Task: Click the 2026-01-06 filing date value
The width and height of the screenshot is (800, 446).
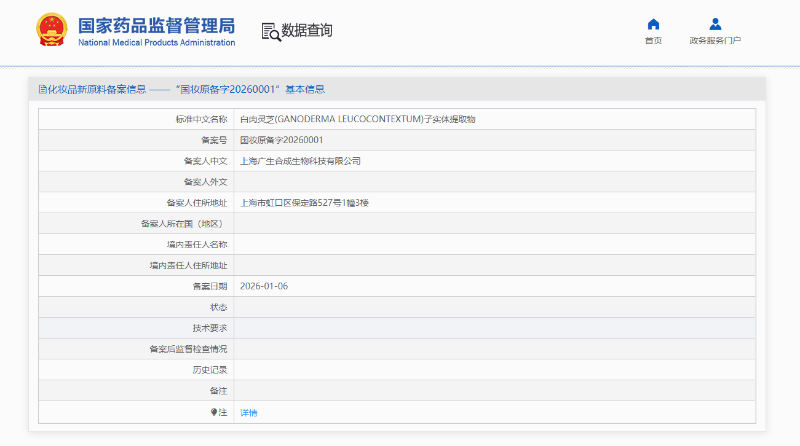Action: pos(264,286)
